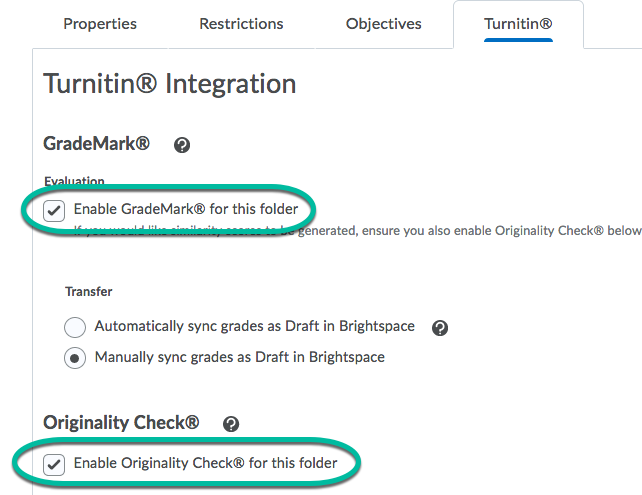Select the Turnitin® tab
This screenshot has height=495, width=642.
click(x=518, y=24)
